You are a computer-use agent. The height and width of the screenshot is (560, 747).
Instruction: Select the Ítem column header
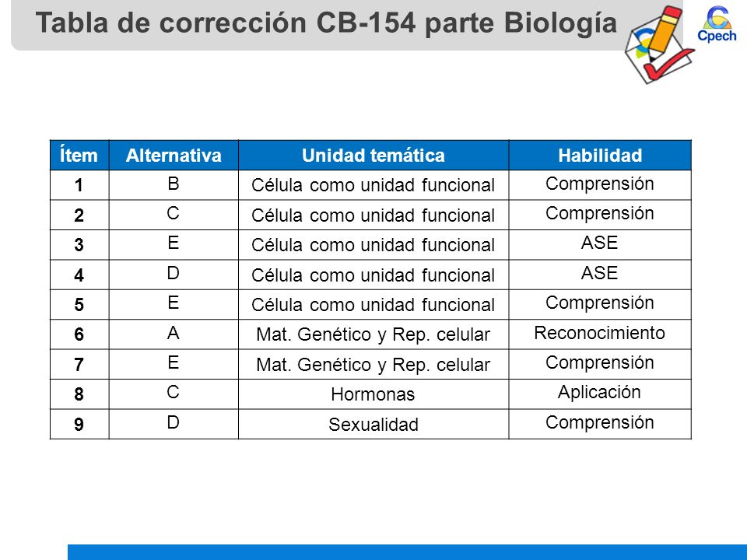coord(79,156)
